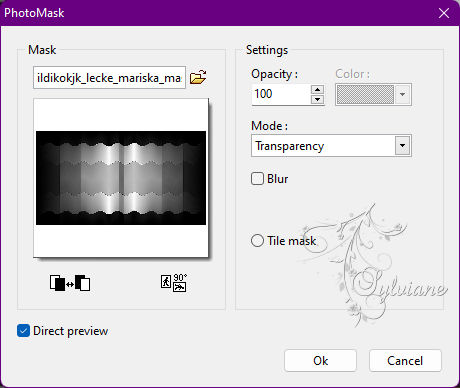The height and width of the screenshot is (388, 460).
Task: Click the gray Color swatch
Action: [365, 95]
